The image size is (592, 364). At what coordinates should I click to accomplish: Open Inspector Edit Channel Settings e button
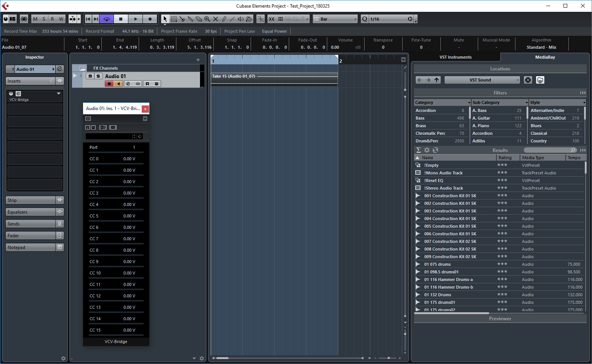click(60, 69)
